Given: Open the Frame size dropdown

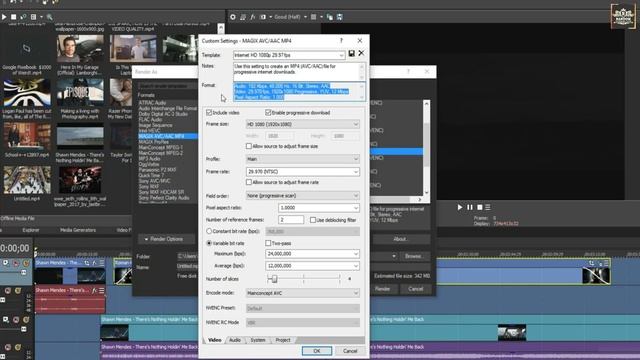Looking at the screenshot, I should click(x=302, y=124).
